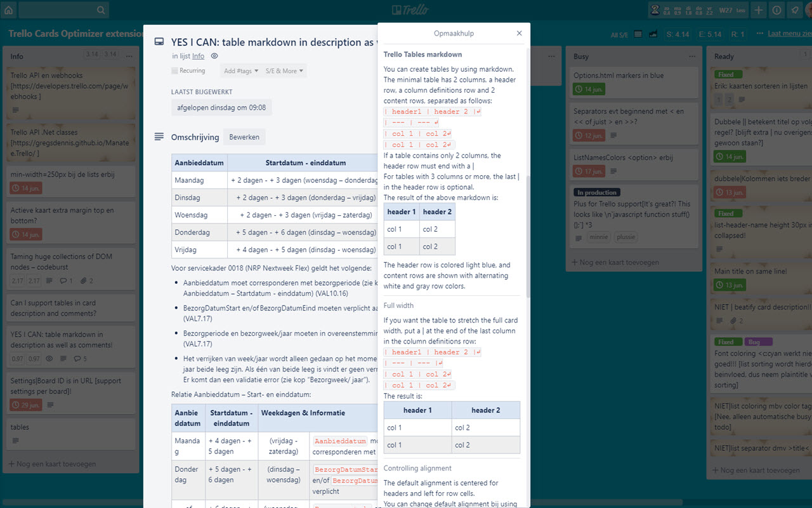Viewport: 812px width, 508px height.
Task: Open the 'S/E & More' dropdown
Action: [x=284, y=71]
